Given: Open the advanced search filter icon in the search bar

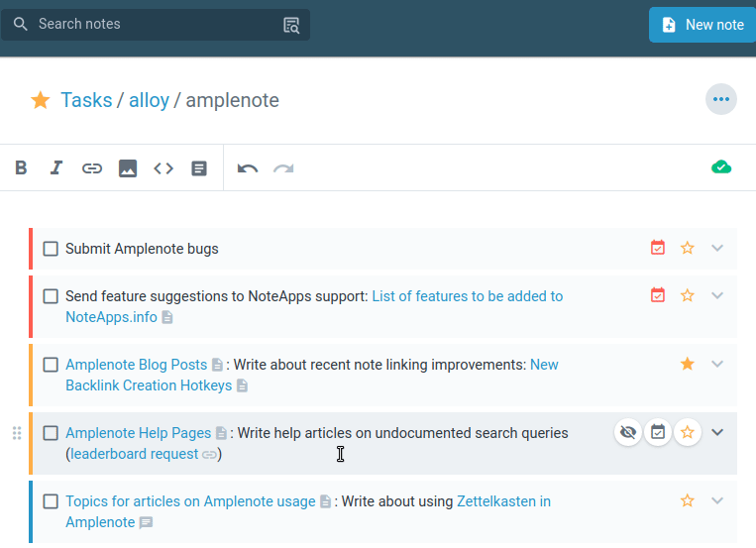Looking at the screenshot, I should coord(291,25).
